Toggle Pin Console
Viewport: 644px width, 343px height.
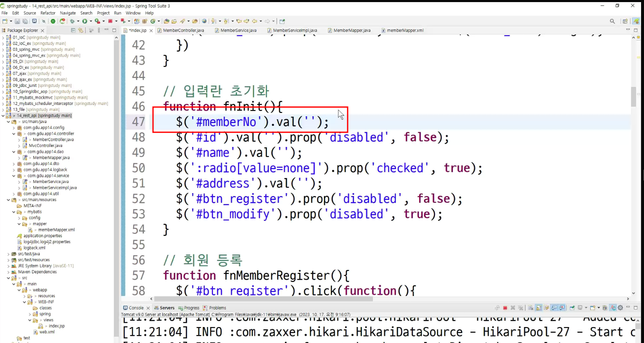pyautogui.click(x=572, y=308)
